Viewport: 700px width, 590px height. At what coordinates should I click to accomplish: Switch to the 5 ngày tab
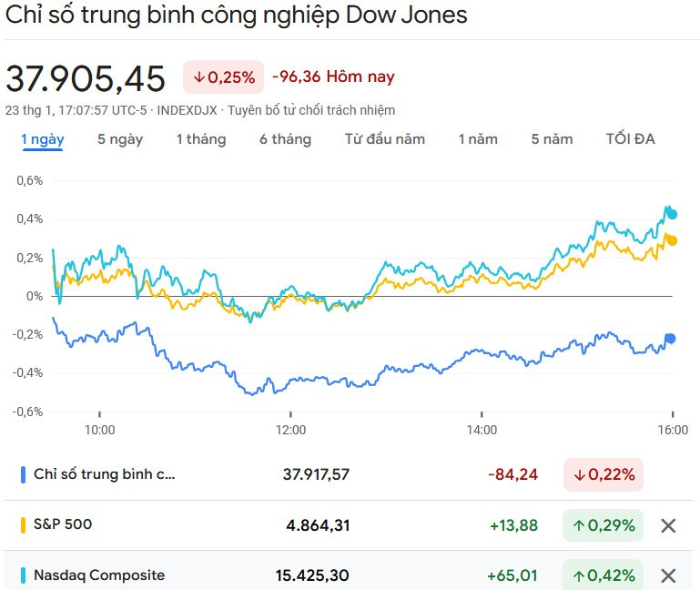120,139
